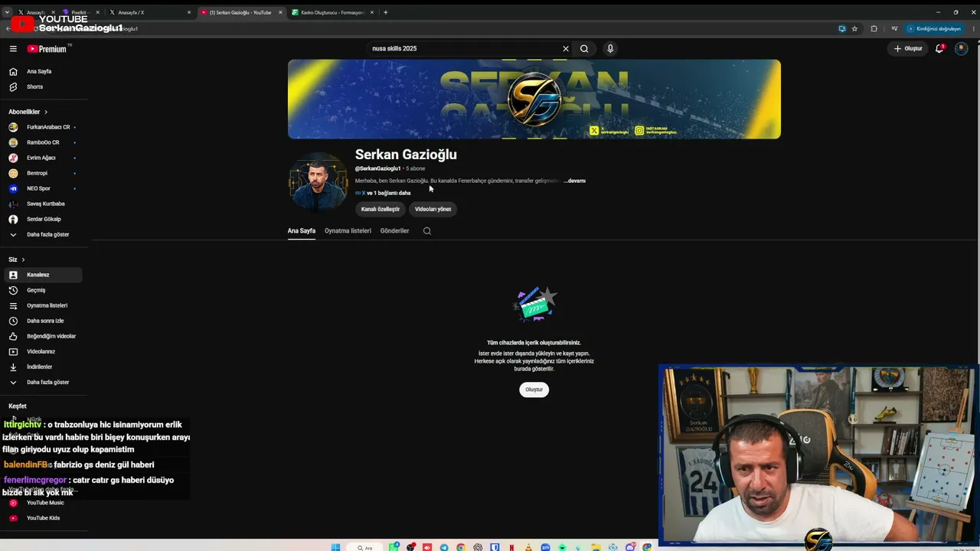Open İndirilenler in the sidebar

click(42, 367)
